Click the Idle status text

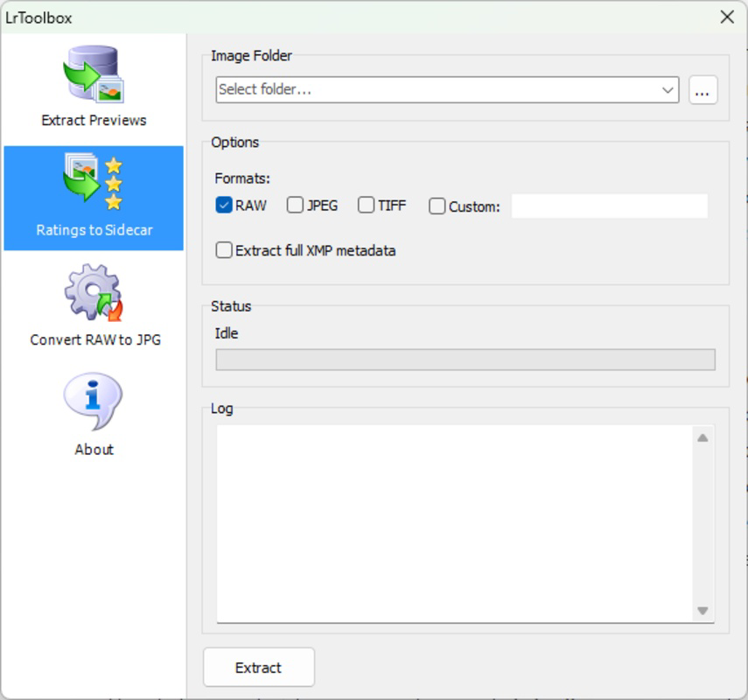point(227,333)
